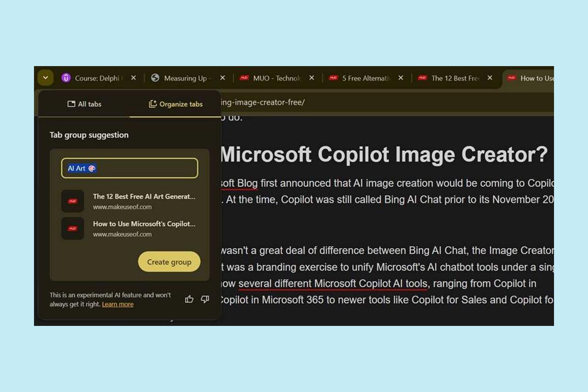This screenshot has height=392, width=588.
Task: Switch to the MUO - Technology tab
Action: [277, 78]
